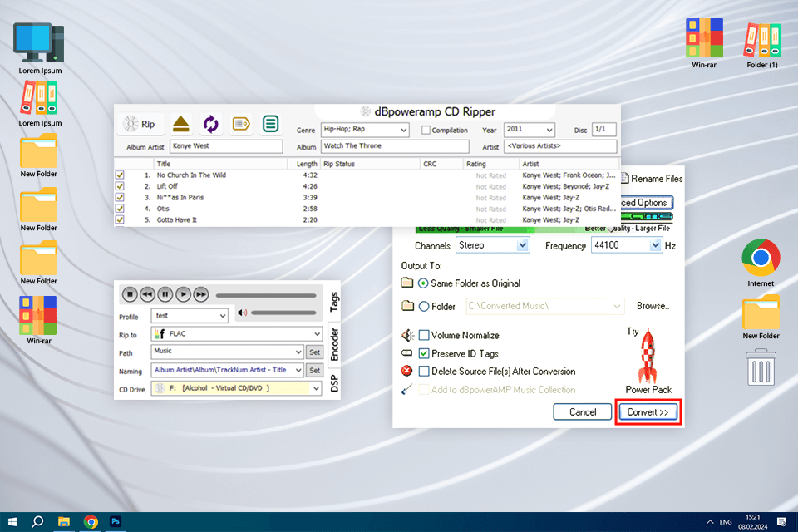Open the Genre dropdown
The width and height of the screenshot is (798, 532).
[404, 131]
